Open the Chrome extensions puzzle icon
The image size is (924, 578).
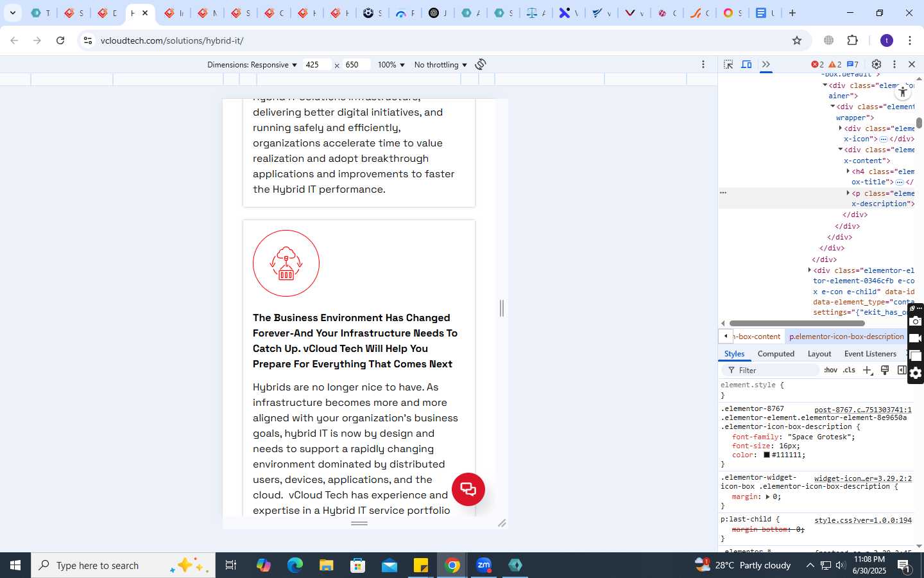853,40
